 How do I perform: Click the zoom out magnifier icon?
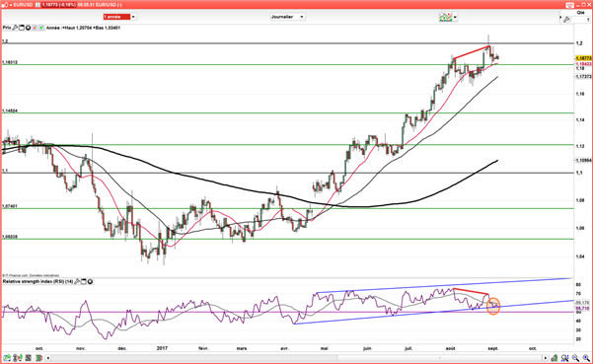point(575,357)
